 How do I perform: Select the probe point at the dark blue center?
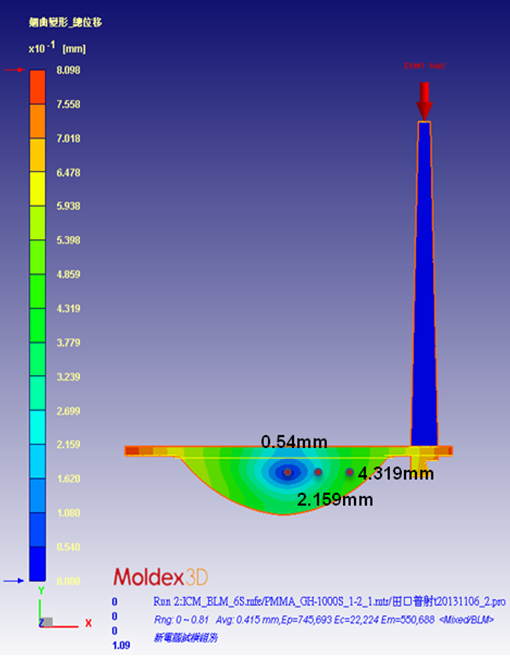pos(288,472)
